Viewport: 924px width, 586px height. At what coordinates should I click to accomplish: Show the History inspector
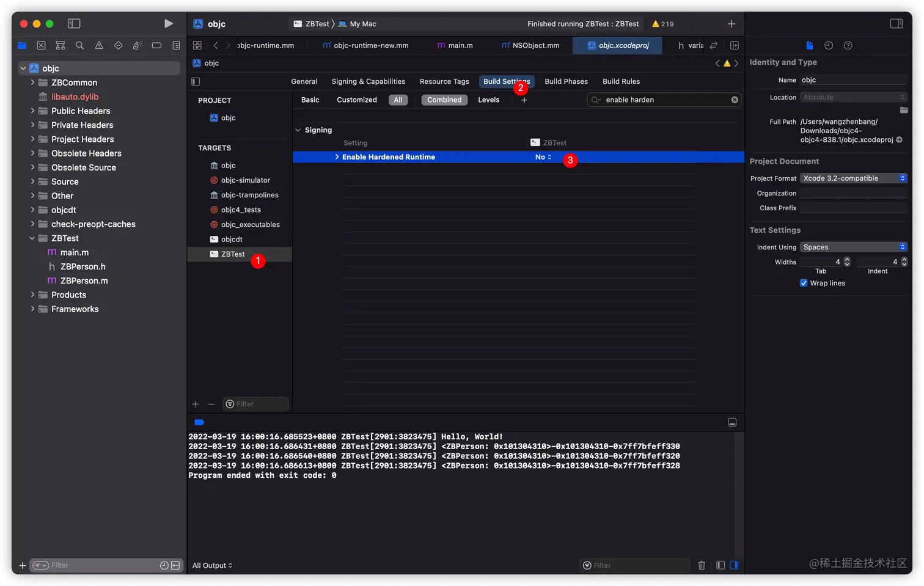click(829, 45)
